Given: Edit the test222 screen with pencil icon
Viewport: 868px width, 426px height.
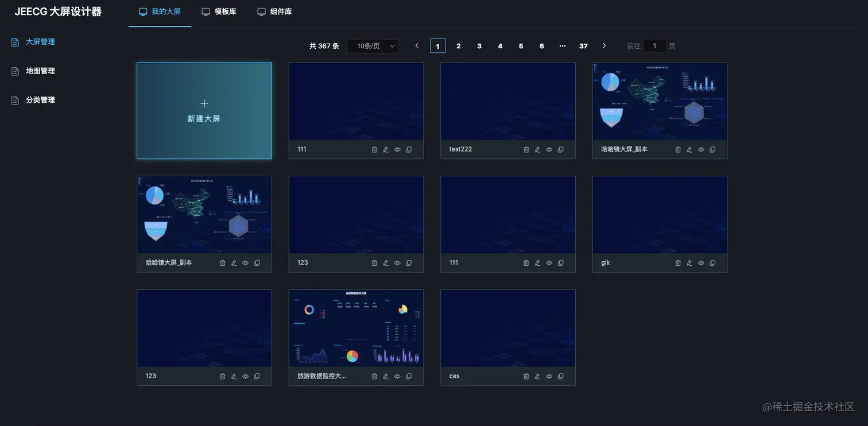Looking at the screenshot, I should (x=538, y=149).
